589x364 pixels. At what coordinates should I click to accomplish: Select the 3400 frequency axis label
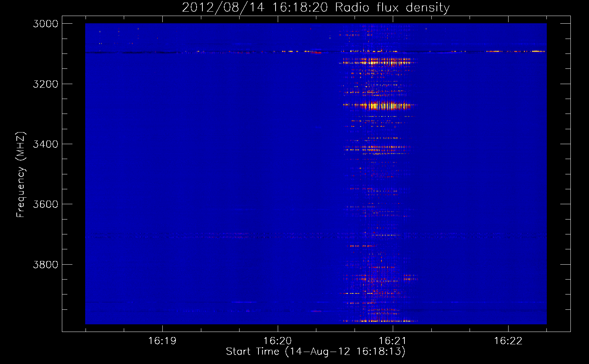[x=46, y=144]
